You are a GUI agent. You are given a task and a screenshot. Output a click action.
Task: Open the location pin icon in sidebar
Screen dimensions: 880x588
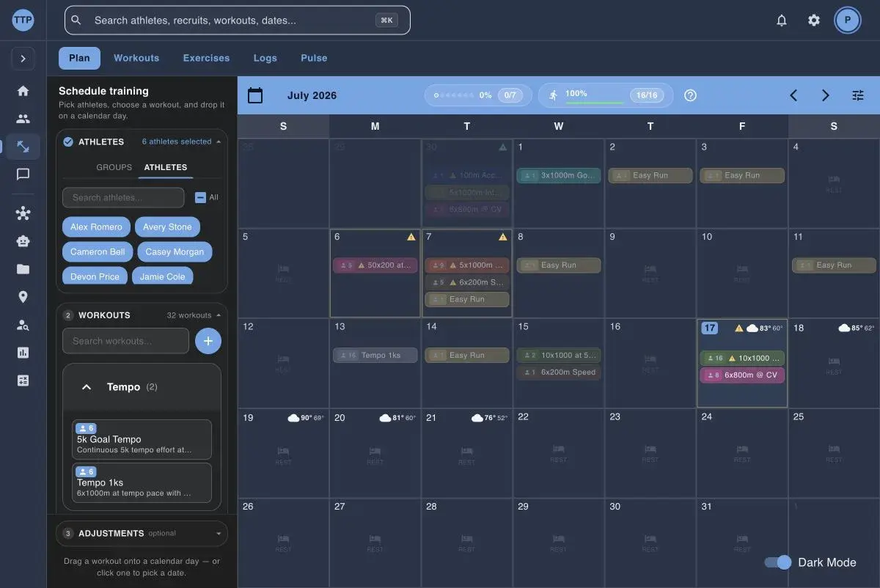(23, 297)
